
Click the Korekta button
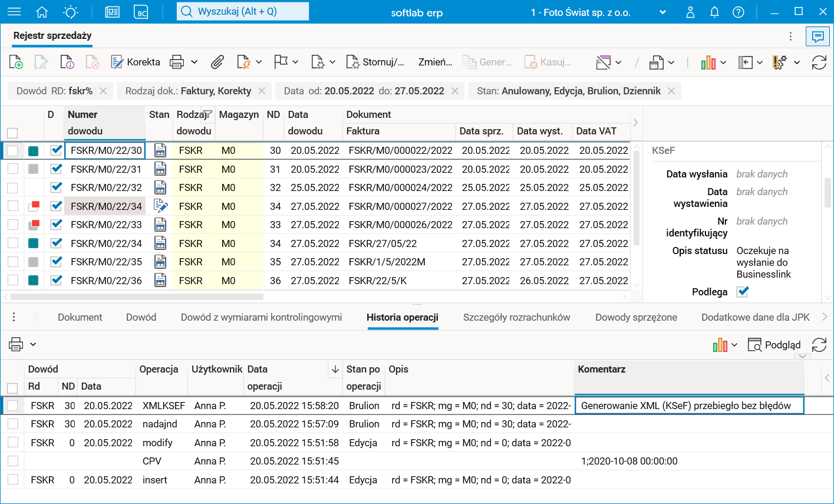pyautogui.click(x=136, y=62)
